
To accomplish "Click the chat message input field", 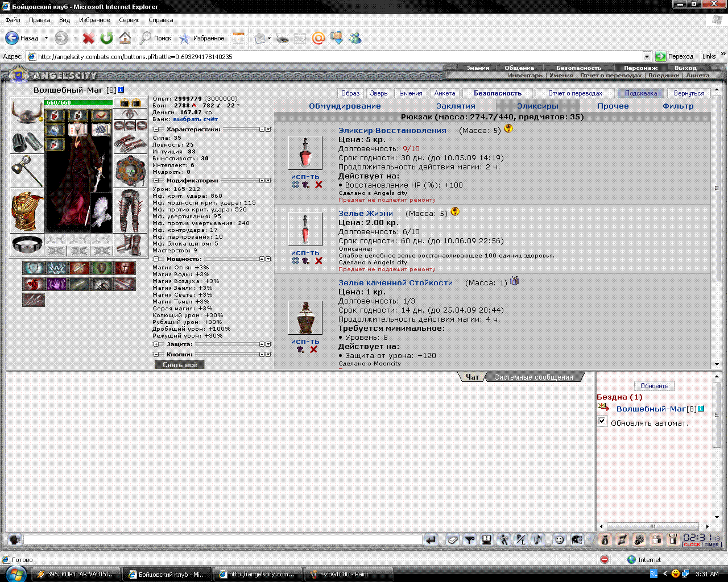I will tap(223, 539).
